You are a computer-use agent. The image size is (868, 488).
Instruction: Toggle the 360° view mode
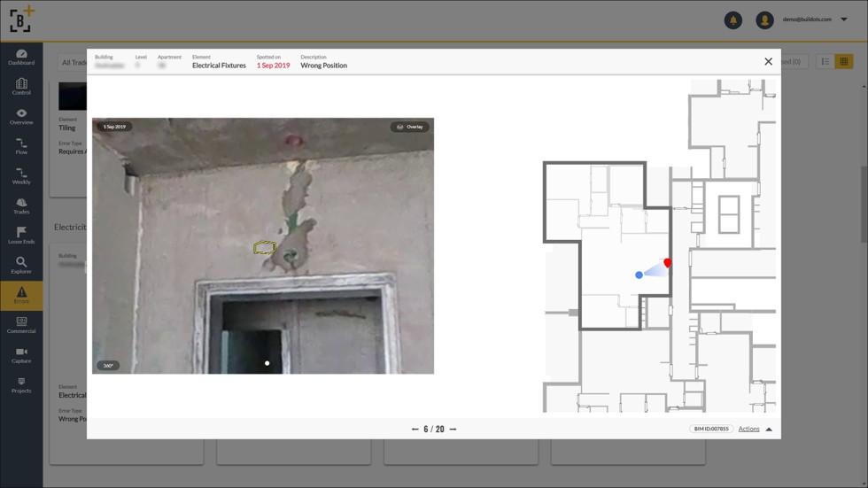(x=108, y=365)
